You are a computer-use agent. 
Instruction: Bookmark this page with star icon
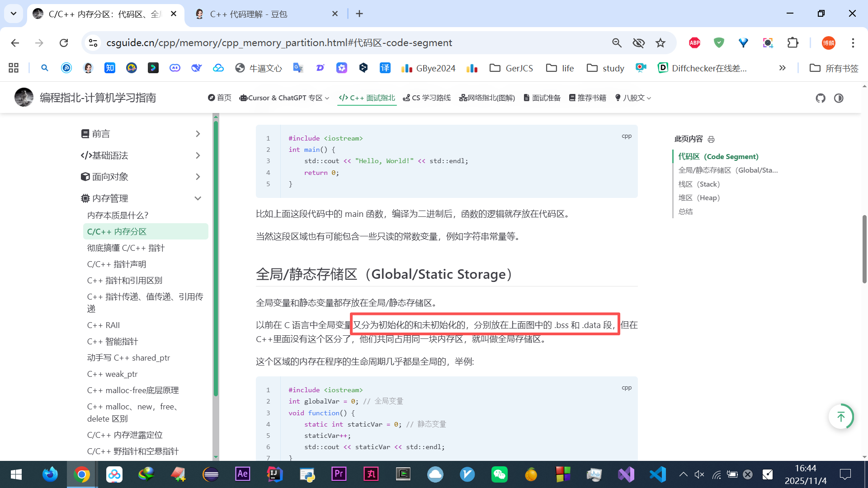click(660, 43)
